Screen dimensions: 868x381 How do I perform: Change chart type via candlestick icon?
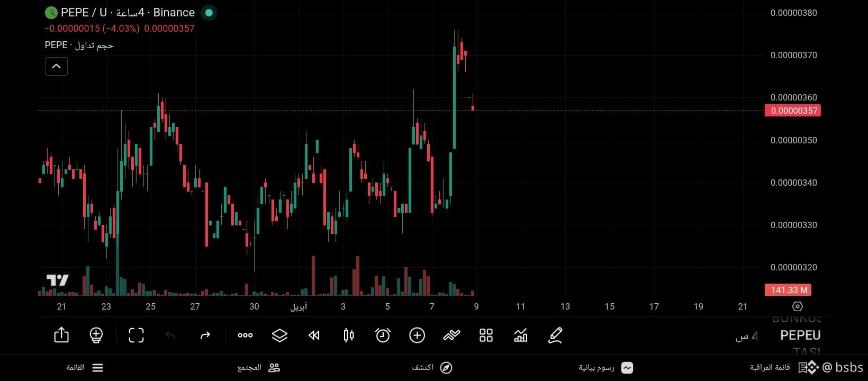[x=349, y=335]
